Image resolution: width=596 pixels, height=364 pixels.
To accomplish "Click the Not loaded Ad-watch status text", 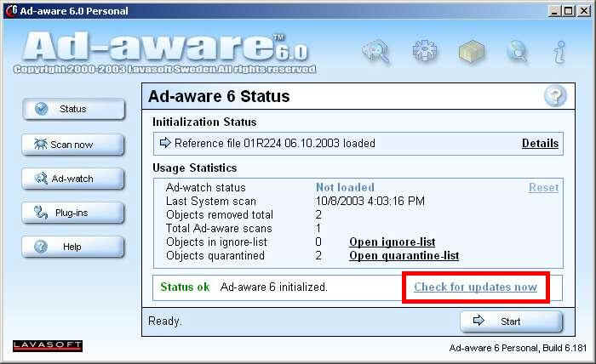I will [x=345, y=187].
